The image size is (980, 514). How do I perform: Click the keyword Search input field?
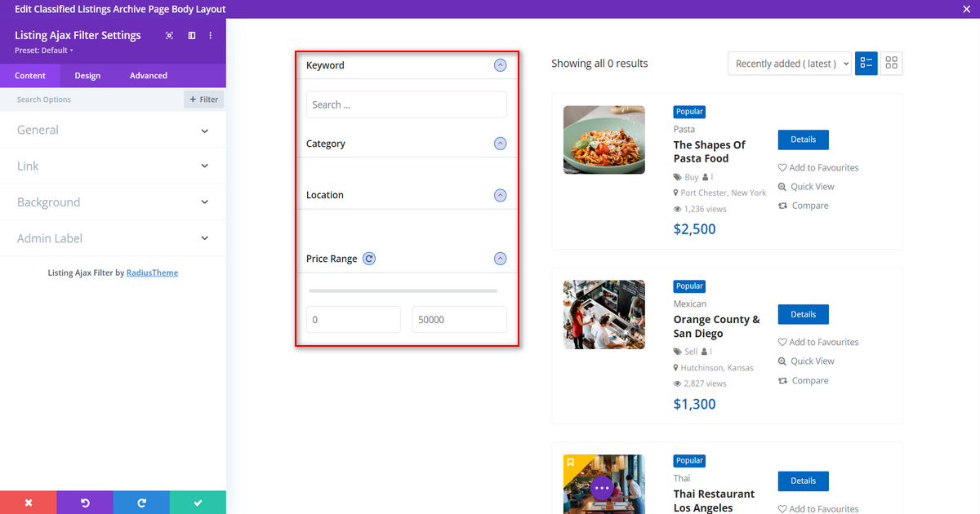coord(407,104)
